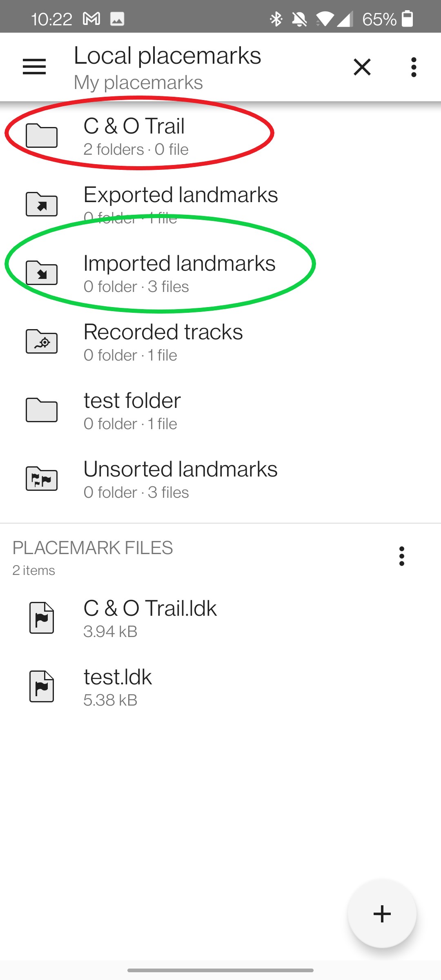
Task: Tap the test.ldk file icon
Action: point(42,686)
